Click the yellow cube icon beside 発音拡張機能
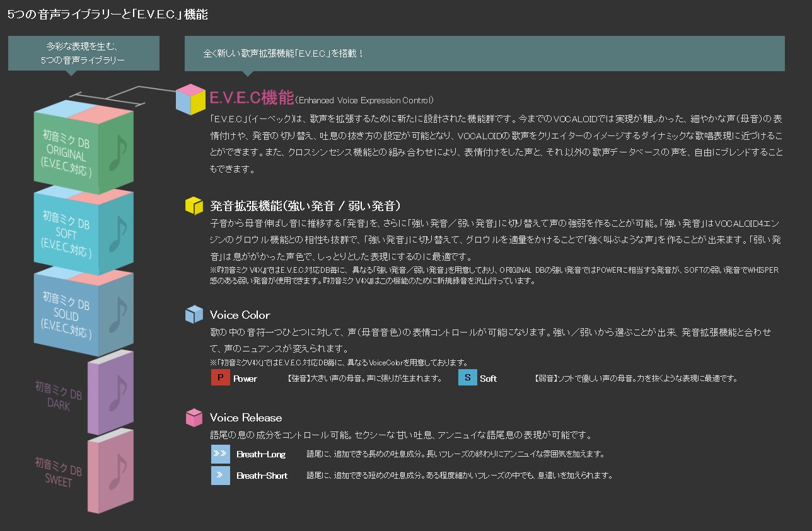This screenshot has width=812, height=531. 194,205
